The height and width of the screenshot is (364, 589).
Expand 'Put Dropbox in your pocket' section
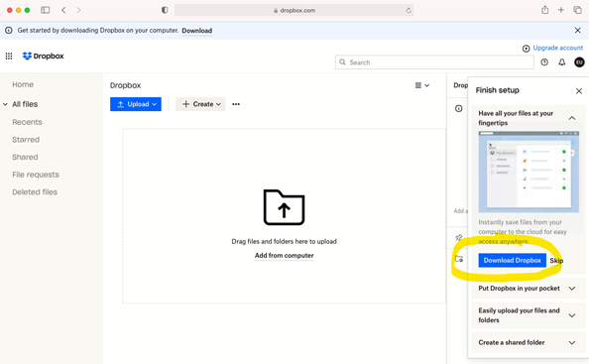click(572, 289)
